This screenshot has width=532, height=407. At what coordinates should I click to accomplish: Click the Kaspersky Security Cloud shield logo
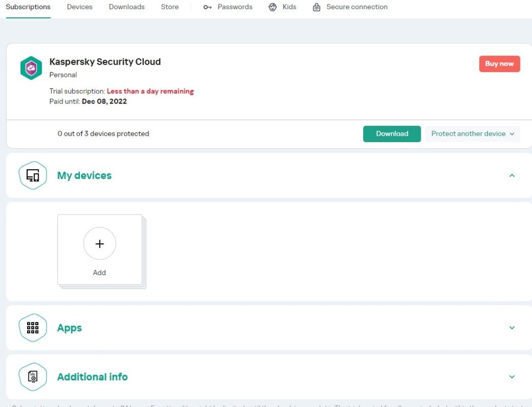coord(31,68)
